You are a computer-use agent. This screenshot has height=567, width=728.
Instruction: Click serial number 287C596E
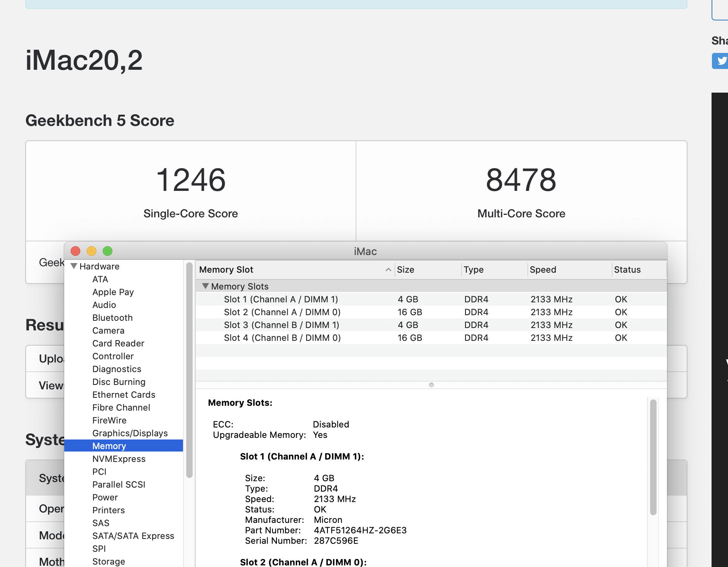(x=336, y=541)
